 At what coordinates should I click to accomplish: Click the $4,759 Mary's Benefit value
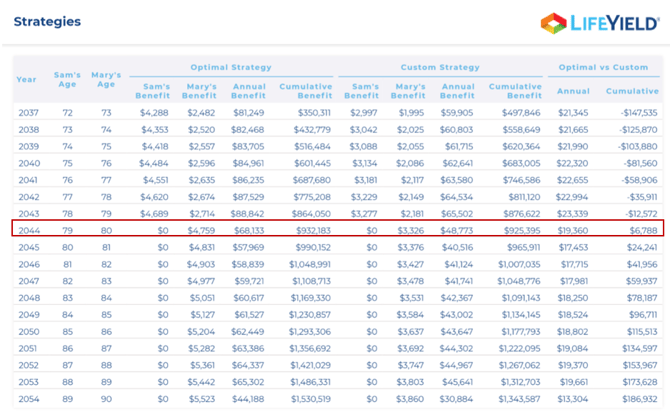tap(201, 231)
